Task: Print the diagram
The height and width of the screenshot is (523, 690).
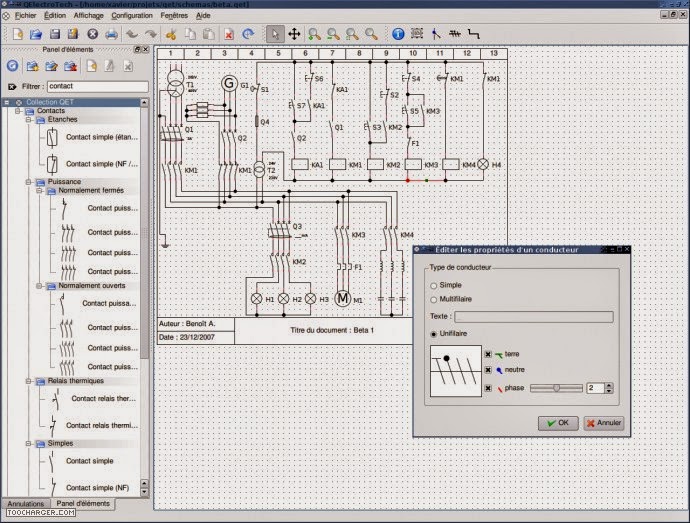Action: 111,34
